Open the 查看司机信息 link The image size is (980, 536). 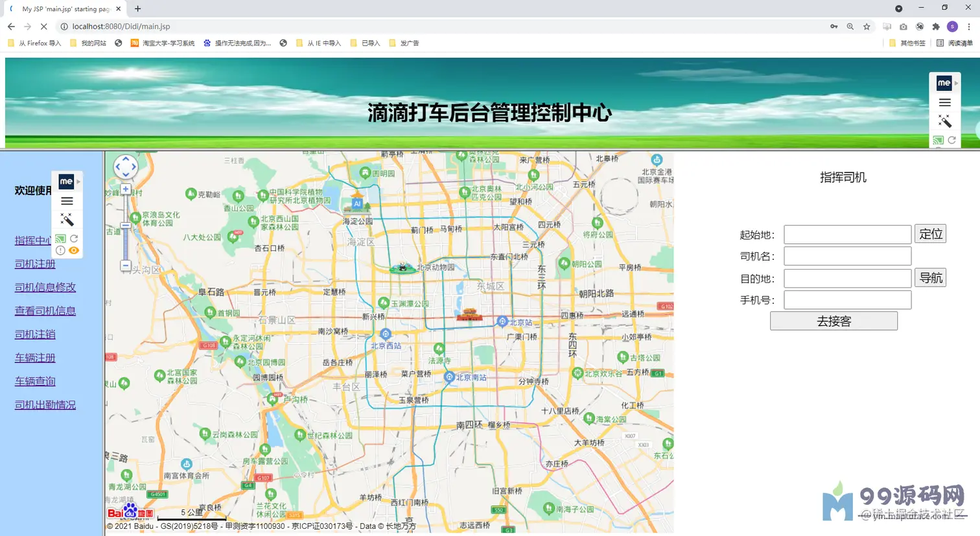click(45, 310)
